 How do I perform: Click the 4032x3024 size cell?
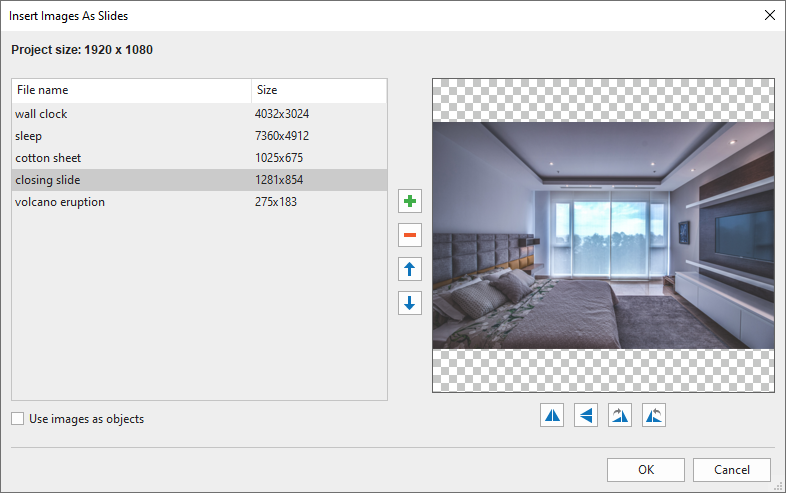click(282, 114)
